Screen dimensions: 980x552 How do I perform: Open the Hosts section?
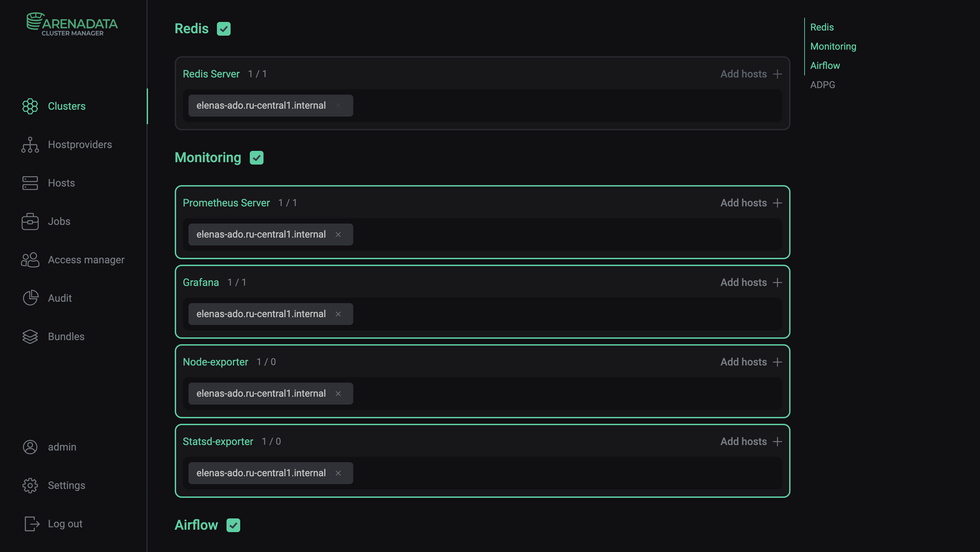click(x=61, y=183)
